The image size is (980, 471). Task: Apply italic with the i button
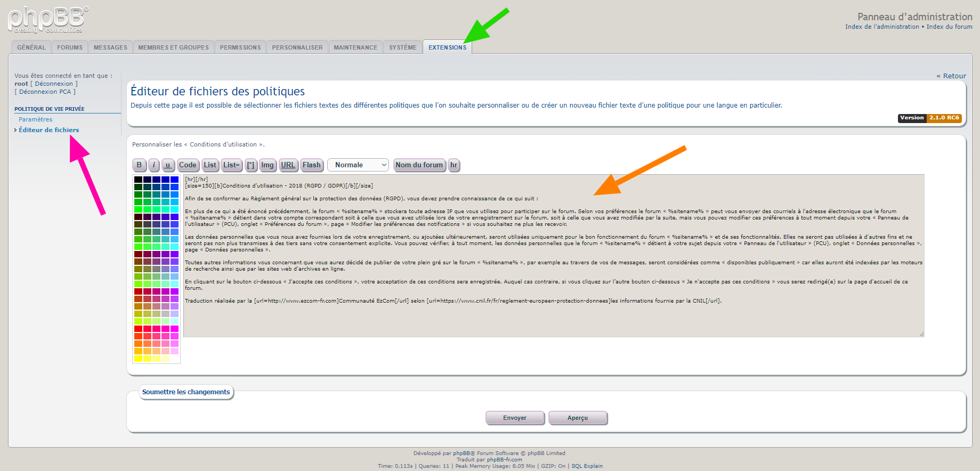click(x=154, y=165)
